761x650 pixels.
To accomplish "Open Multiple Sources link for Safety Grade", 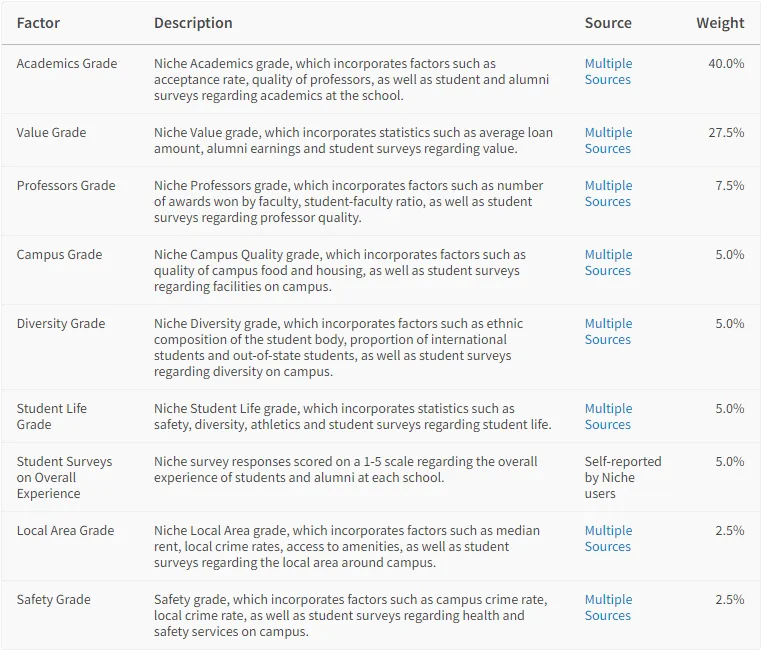I will [608, 607].
